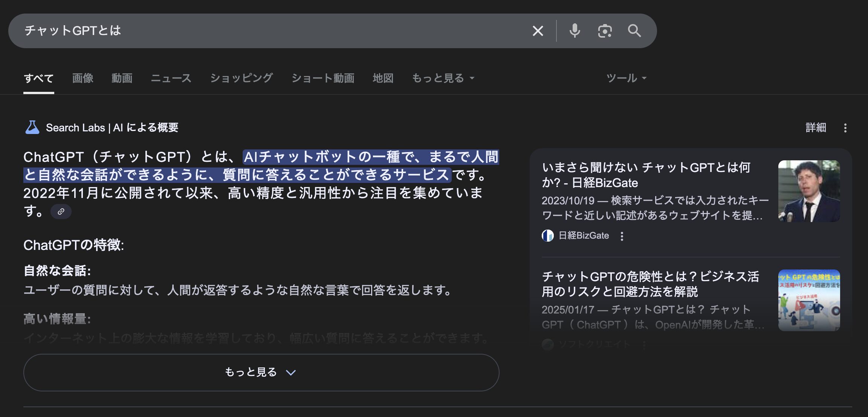
Task: Open the 地図 tab
Action: point(383,78)
